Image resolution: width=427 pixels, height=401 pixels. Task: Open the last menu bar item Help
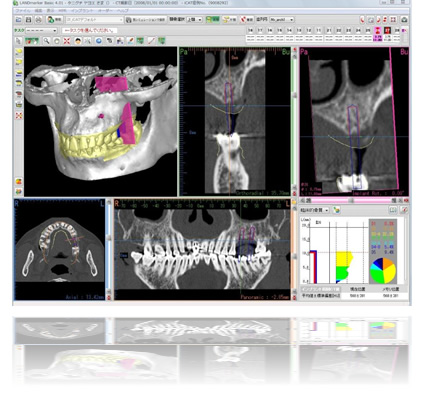point(123,11)
